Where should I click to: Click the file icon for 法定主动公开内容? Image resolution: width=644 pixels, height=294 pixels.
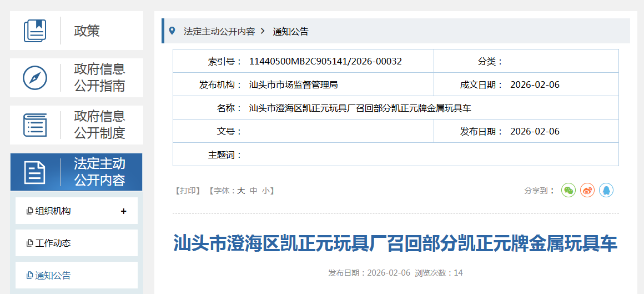coord(35,172)
